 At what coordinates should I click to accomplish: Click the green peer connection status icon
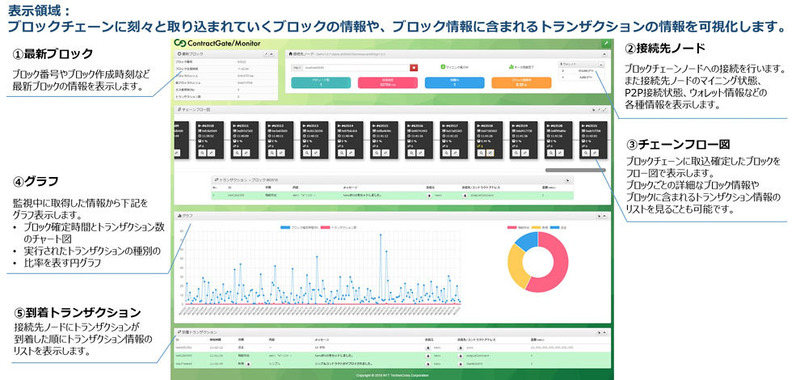[x=510, y=66]
